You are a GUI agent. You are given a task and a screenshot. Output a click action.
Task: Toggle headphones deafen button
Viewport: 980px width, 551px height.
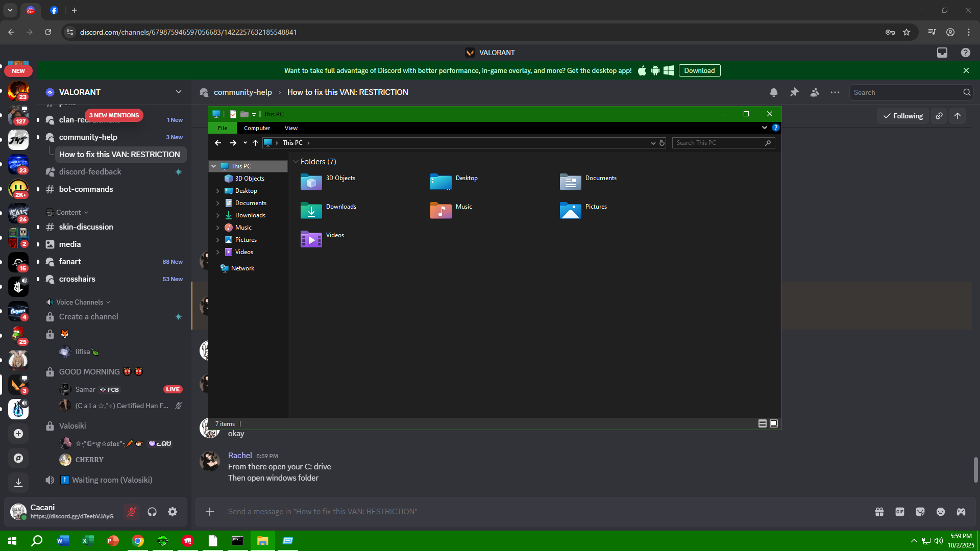[152, 512]
